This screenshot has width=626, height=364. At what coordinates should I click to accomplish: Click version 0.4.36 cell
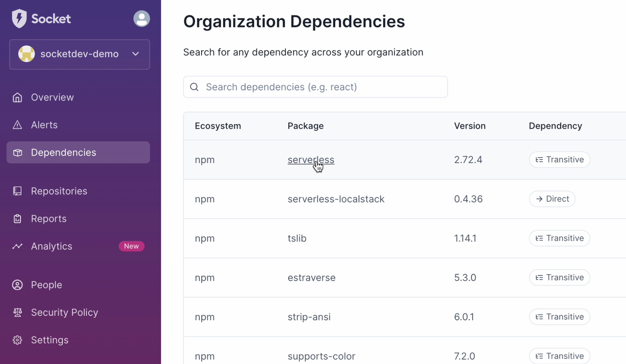(468, 199)
